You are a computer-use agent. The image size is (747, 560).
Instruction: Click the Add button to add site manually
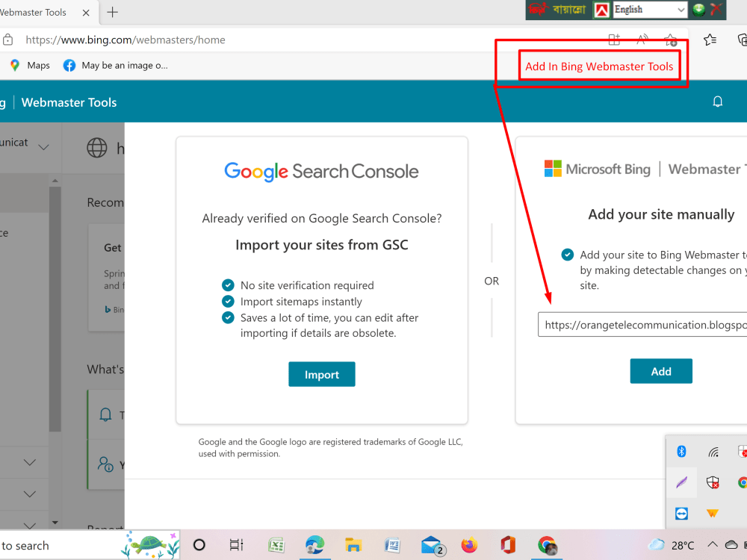[661, 371]
